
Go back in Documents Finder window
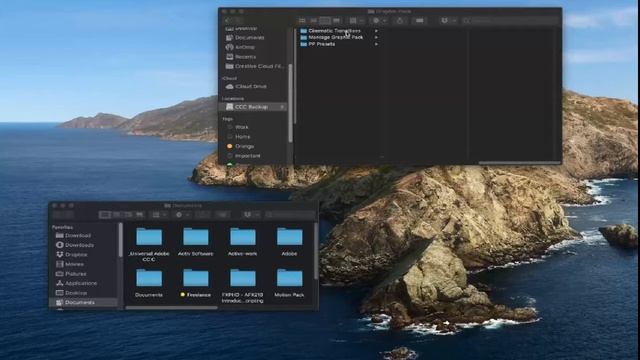pyautogui.click(x=59, y=215)
